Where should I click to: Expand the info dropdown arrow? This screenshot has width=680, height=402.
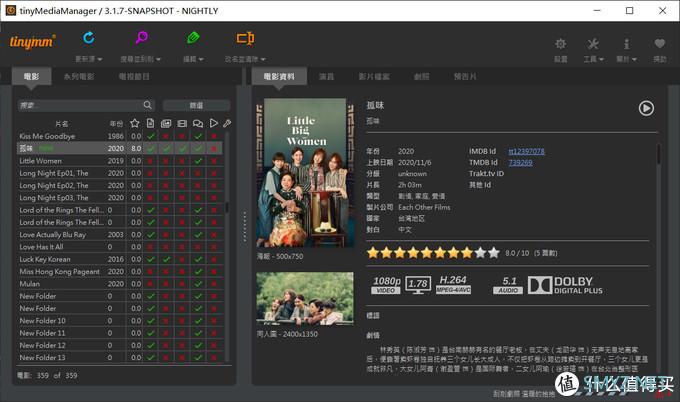pyautogui.click(x=634, y=59)
